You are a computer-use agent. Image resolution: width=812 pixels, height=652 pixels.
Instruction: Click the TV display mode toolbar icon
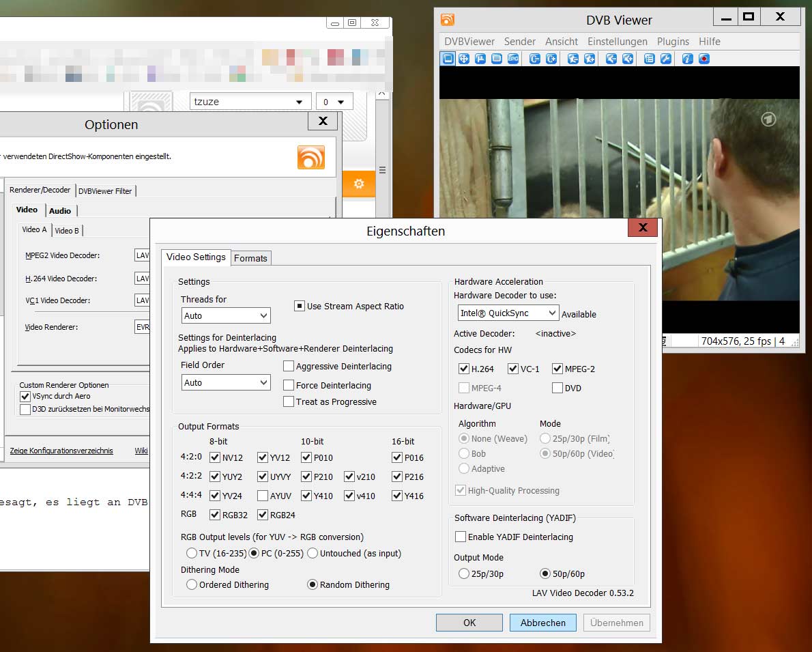[x=448, y=59]
